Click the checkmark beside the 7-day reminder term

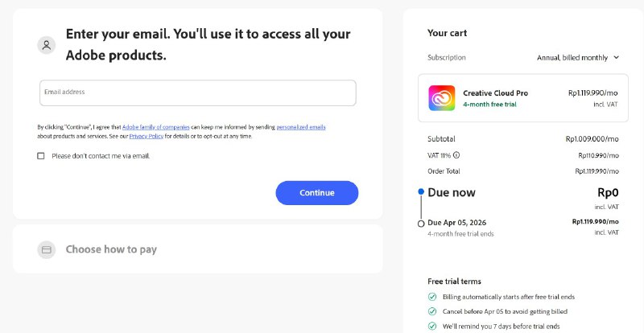pyautogui.click(x=432, y=326)
